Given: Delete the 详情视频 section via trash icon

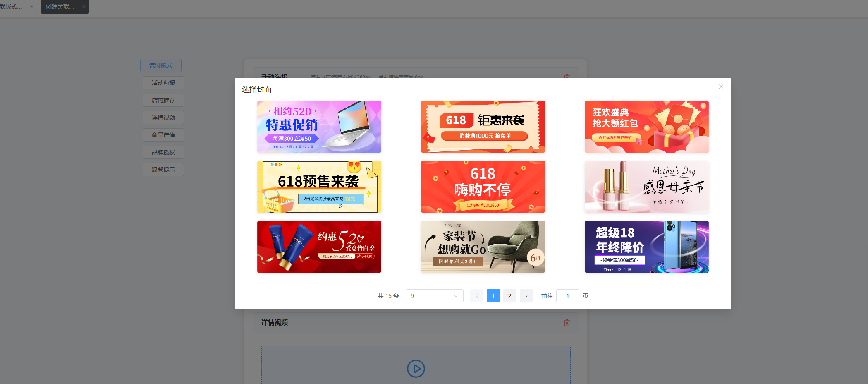Looking at the screenshot, I should pos(567,323).
